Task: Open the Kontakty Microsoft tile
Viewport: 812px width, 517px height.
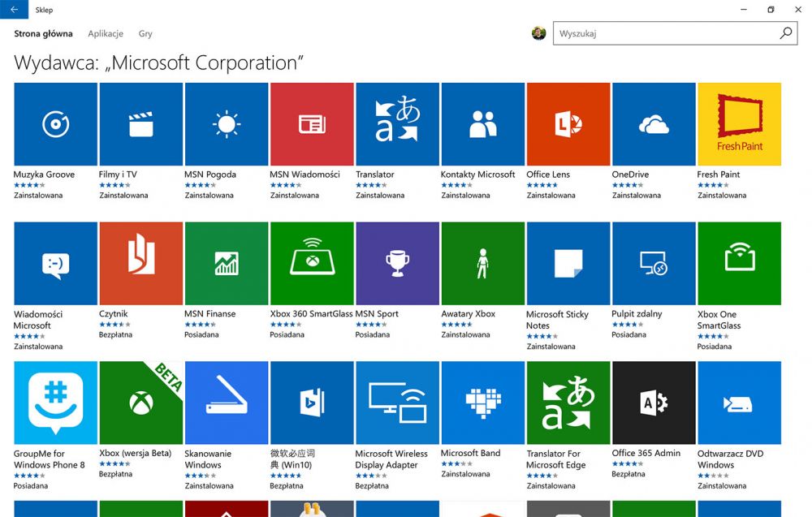Action: pos(482,124)
